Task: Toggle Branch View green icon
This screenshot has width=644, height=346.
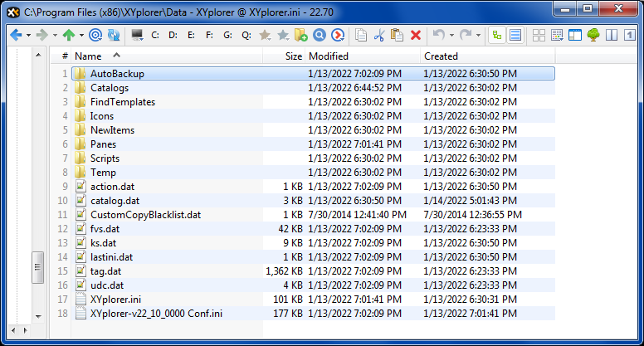Action: coord(497,35)
